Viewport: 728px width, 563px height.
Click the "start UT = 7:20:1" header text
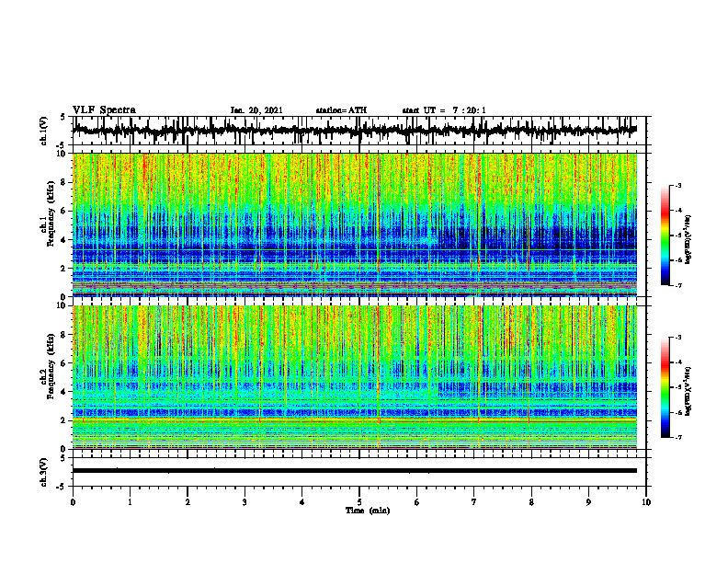444,110
